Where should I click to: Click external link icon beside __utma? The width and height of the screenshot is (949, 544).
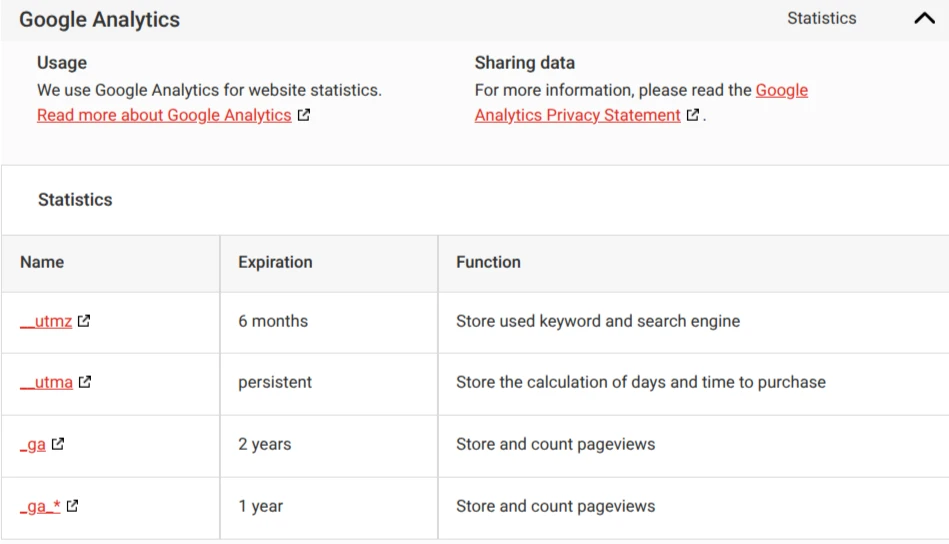pyautogui.click(x=85, y=381)
